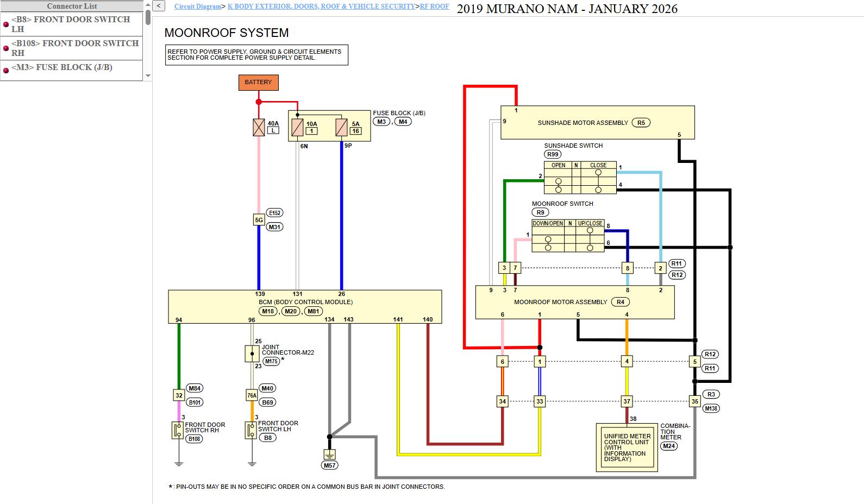Click the connector list scrollbar up arrow
The height and width of the screenshot is (504, 864).
[148, 4]
